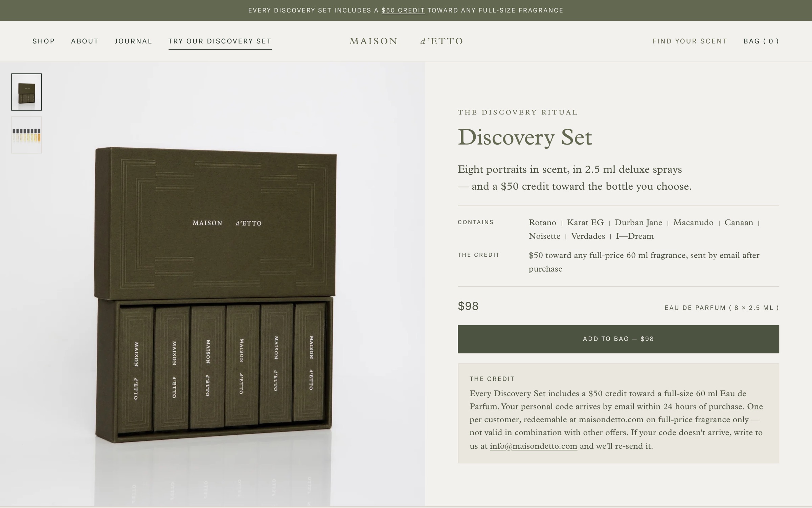The width and height of the screenshot is (812, 508).
Task: Follow the $50 Credit banner link
Action: pos(403,10)
